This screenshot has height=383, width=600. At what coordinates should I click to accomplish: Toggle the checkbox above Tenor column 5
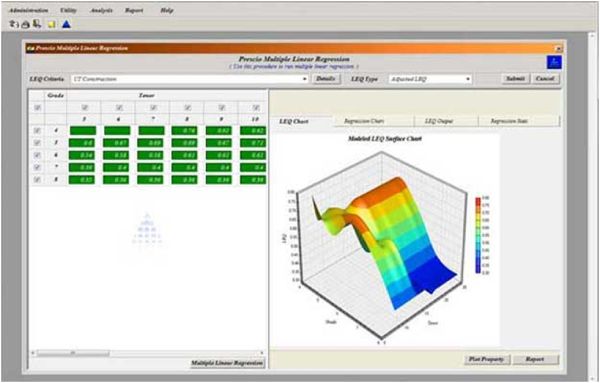(85, 108)
